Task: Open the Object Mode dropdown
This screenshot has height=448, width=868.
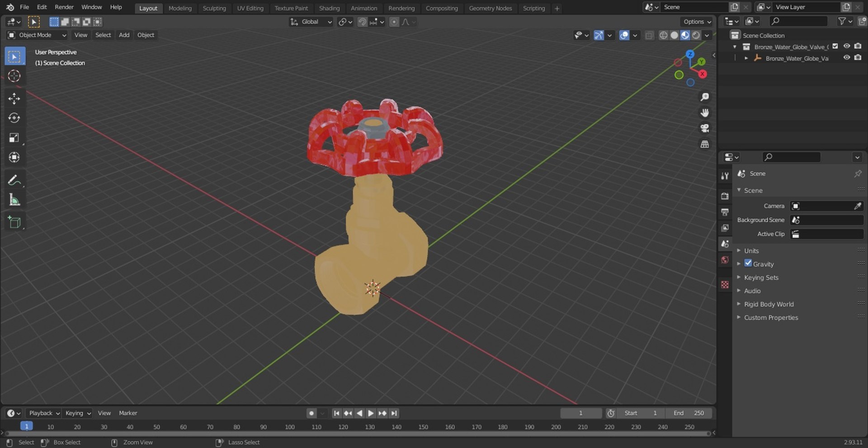Action: [37, 35]
